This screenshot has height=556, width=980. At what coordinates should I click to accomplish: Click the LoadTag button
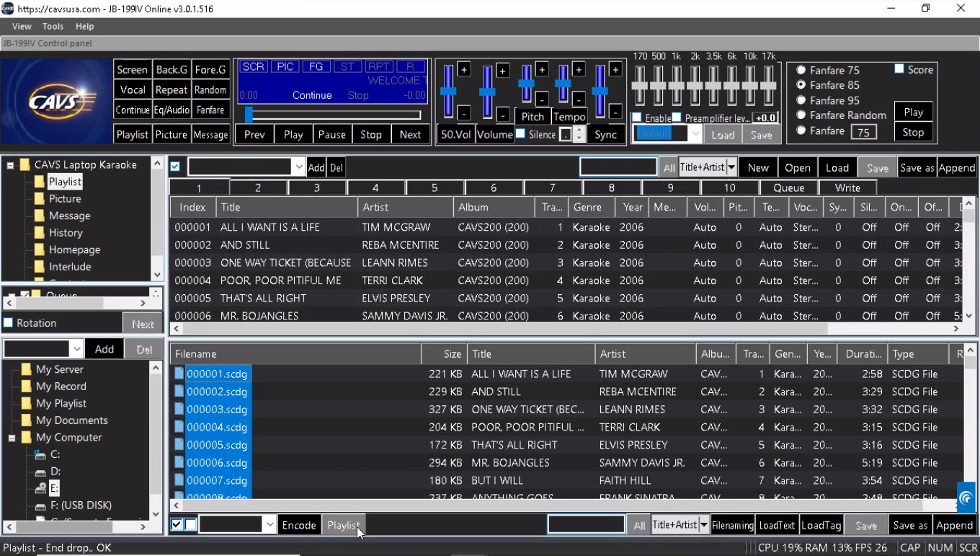point(821,525)
